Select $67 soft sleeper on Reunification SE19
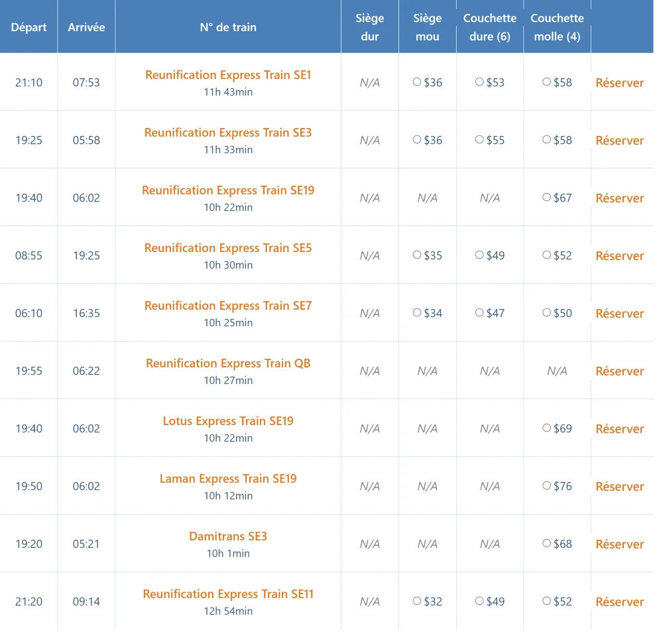Screen dimensions: 663x644 pos(547,197)
